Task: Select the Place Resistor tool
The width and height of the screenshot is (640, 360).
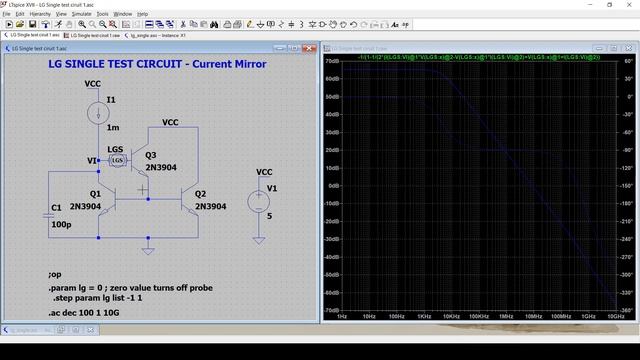Action: [281, 24]
